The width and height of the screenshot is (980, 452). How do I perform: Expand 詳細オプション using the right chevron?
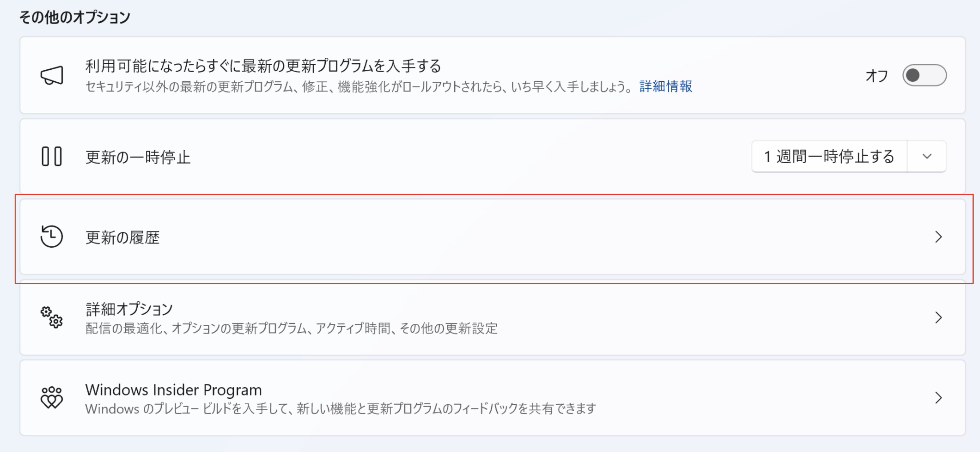[938, 317]
